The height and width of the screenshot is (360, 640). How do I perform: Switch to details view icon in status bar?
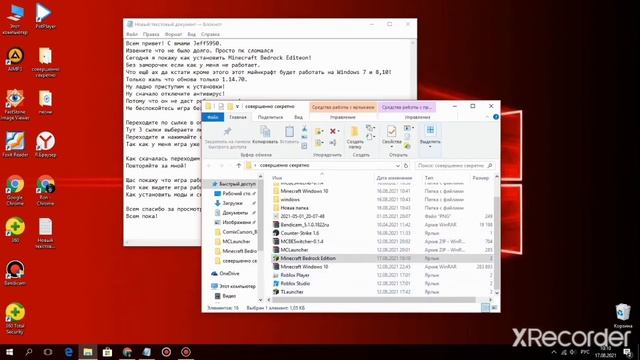(x=485, y=308)
